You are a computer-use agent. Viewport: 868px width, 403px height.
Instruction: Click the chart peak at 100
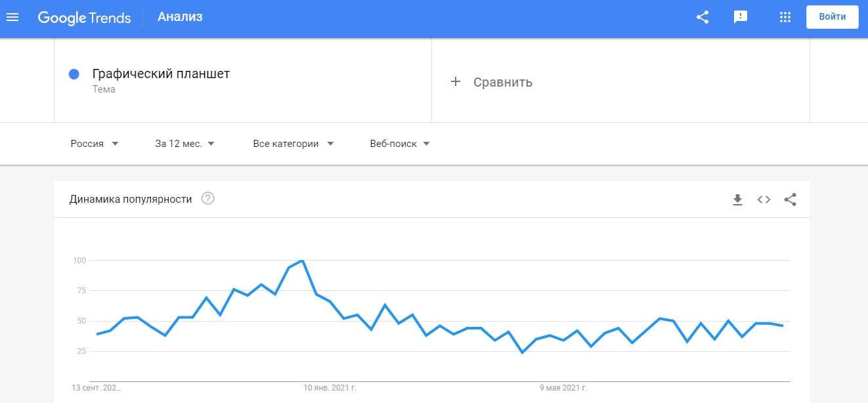click(301, 261)
